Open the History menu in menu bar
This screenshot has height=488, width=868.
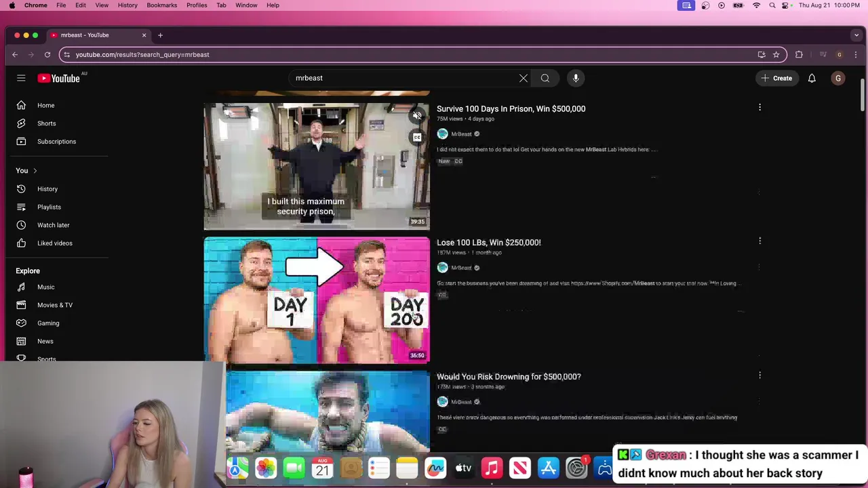[127, 5]
